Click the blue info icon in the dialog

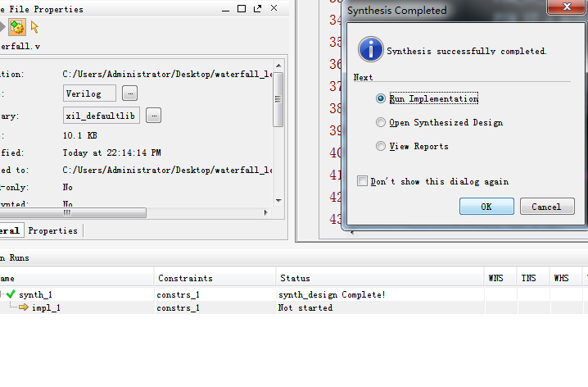pos(370,49)
